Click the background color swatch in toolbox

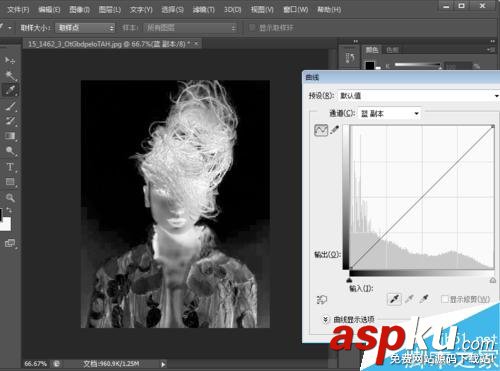[7, 225]
